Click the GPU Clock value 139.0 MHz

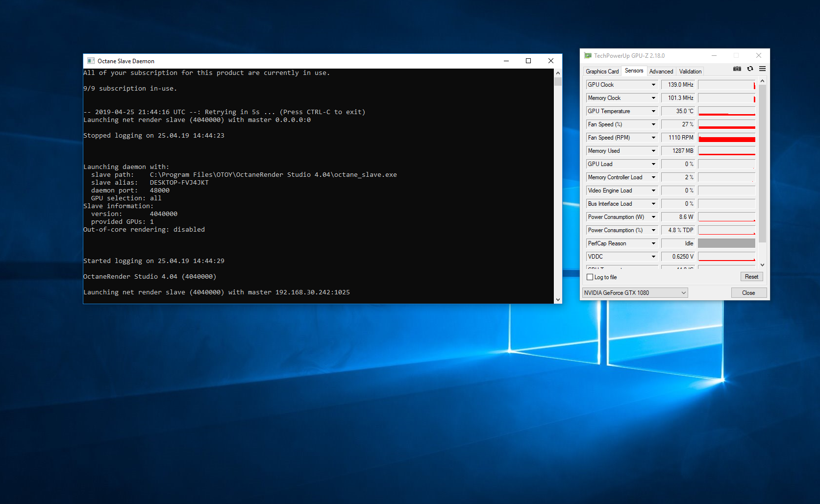(x=677, y=85)
